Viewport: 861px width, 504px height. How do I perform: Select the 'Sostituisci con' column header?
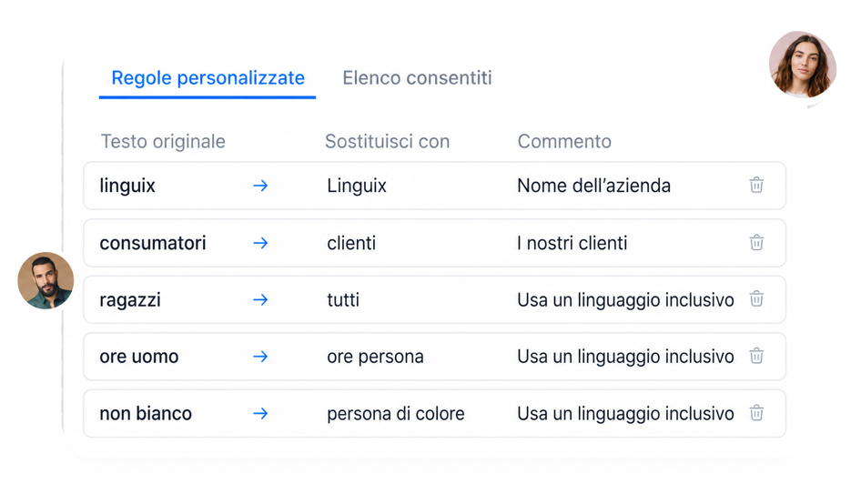387,142
